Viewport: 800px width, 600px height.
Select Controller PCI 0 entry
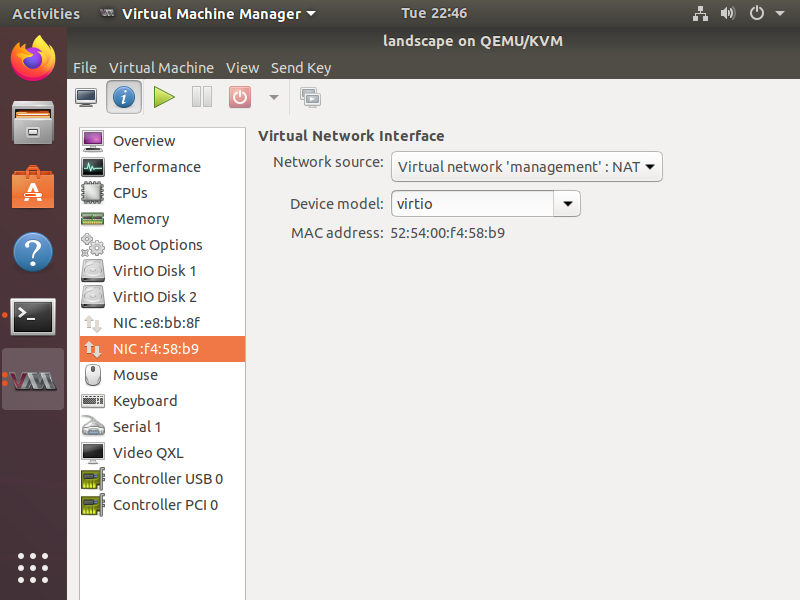coord(162,505)
